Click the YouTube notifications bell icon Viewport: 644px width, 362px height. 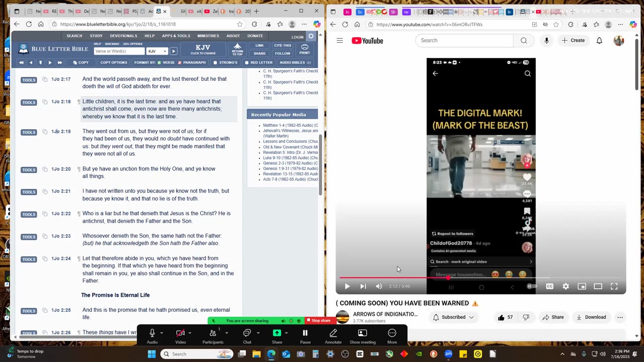[599, 40]
